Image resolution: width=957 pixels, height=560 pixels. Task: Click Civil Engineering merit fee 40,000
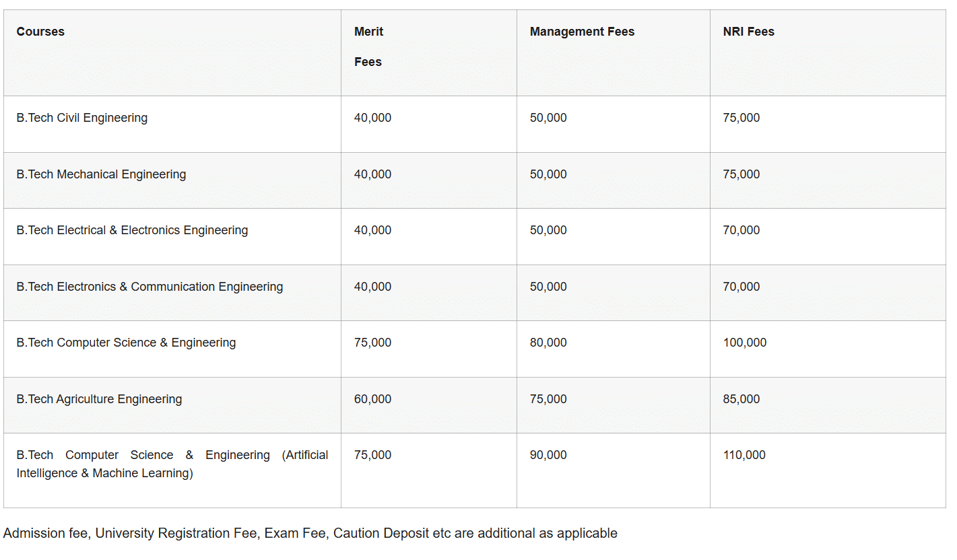[x=372, y=118]
